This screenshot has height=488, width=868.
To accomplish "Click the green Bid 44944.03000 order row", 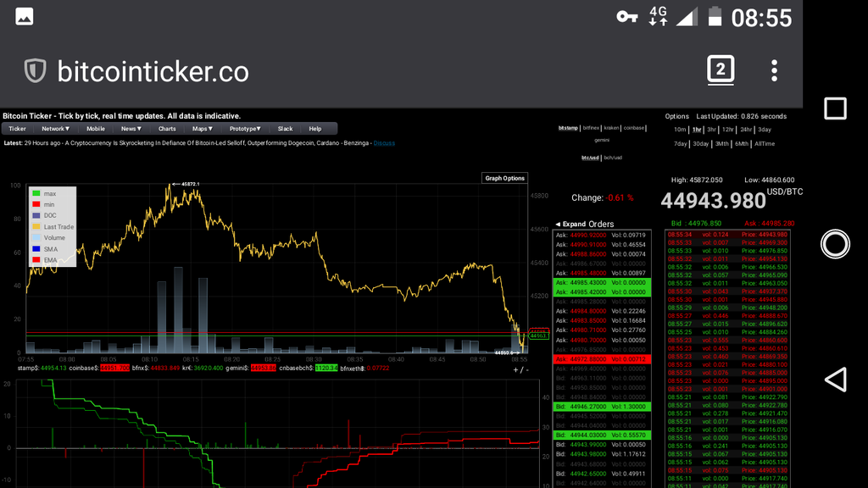I will [x=602, y=435].
